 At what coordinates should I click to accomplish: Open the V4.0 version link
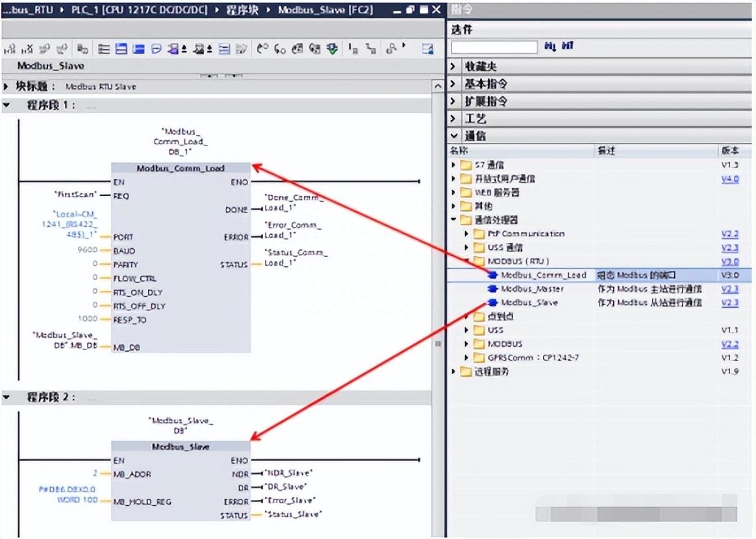[728, 179]
